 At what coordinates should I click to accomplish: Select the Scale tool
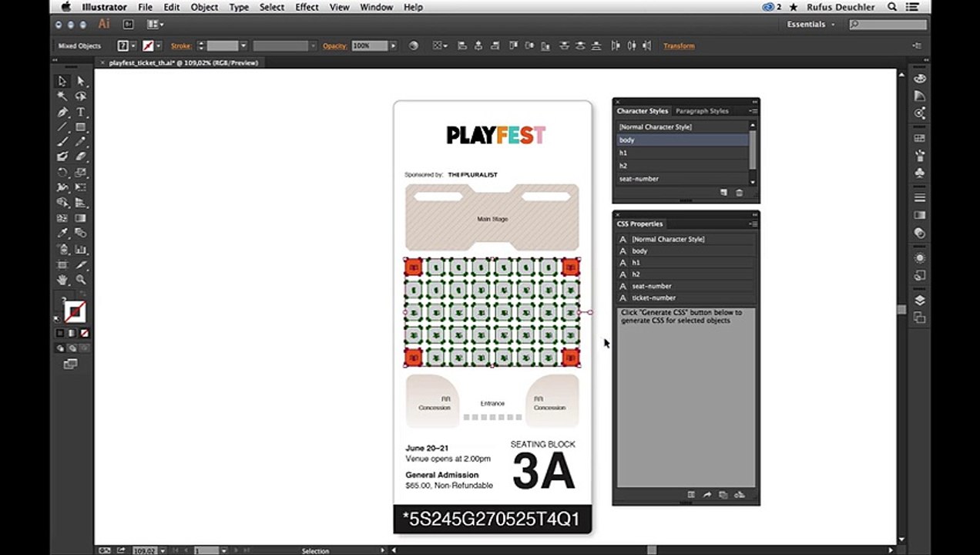[x=81, y=173]
